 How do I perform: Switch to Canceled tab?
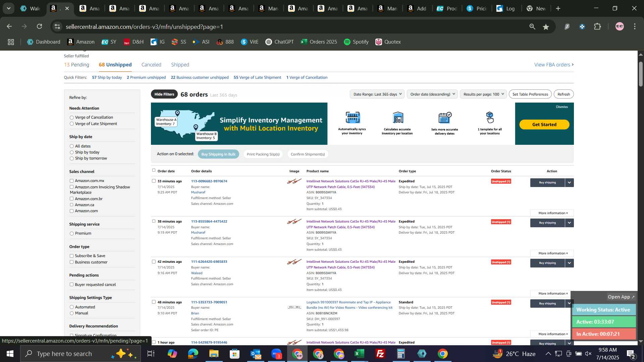point(151,65)
